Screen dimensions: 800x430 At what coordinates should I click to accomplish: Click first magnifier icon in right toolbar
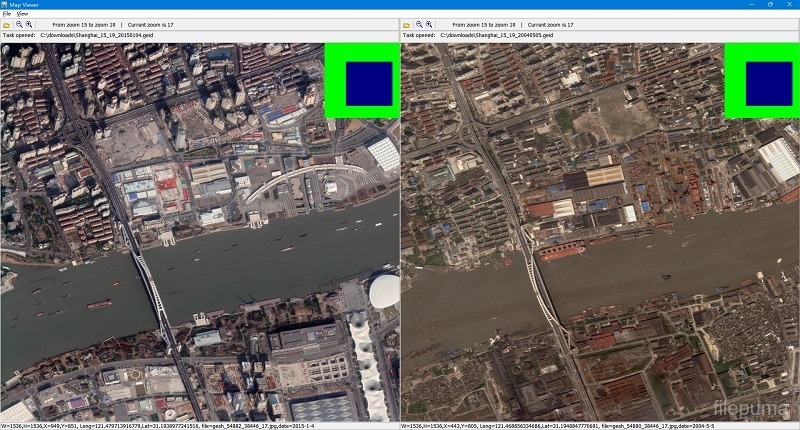click(x=419, y=24)
